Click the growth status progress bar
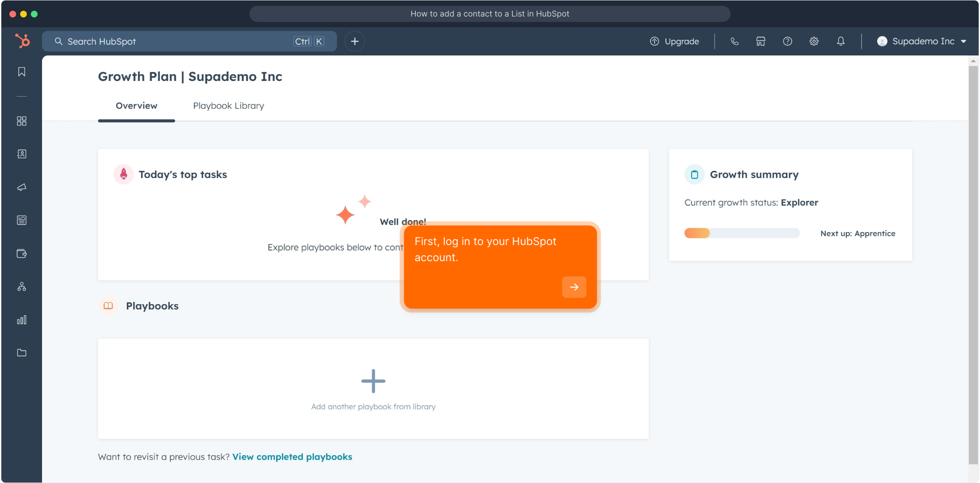 742,233
